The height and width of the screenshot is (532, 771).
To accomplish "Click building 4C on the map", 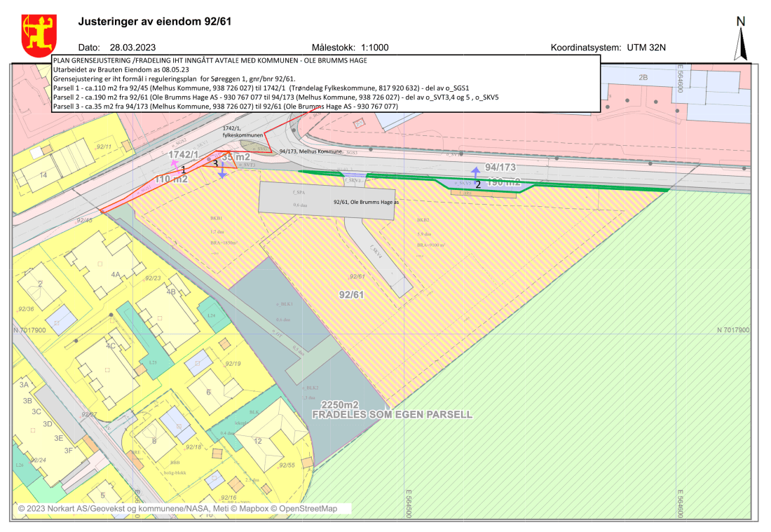I will click(x=111, y=346).
